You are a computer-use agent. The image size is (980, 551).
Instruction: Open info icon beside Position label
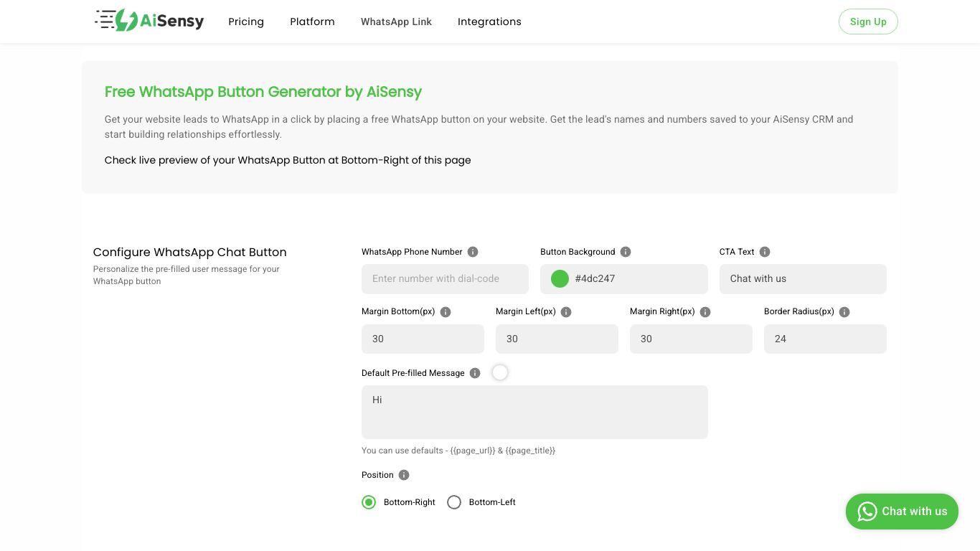tap(404, 475)
